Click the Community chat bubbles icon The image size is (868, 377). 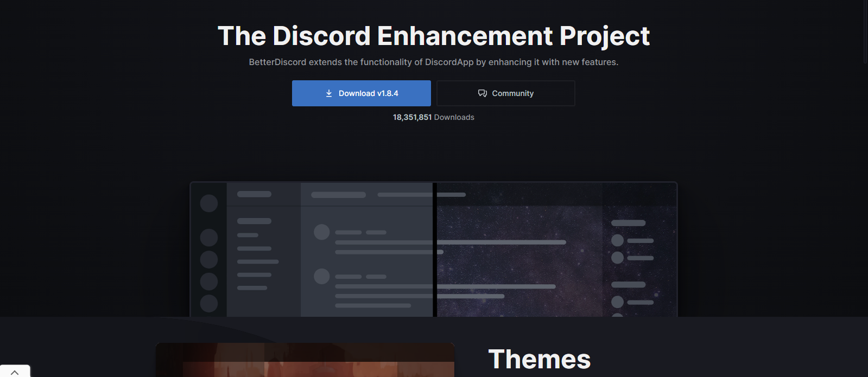click(x=483, y=93)
